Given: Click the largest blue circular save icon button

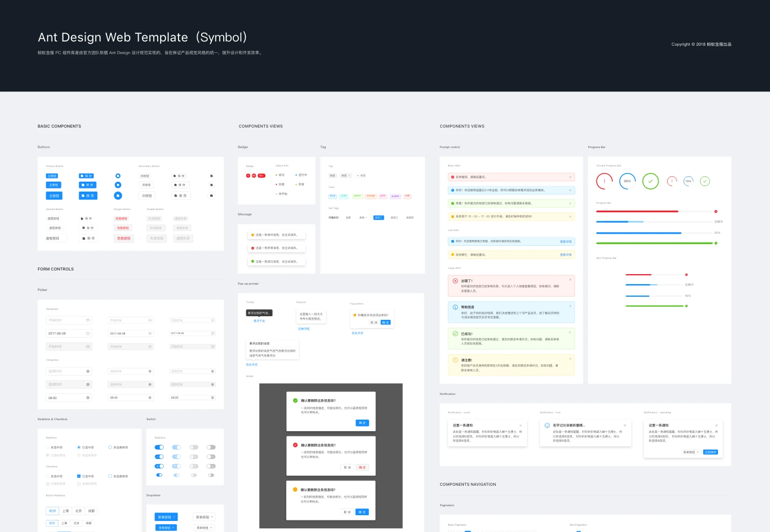Looking at the screenshot, I should (118, 195).
